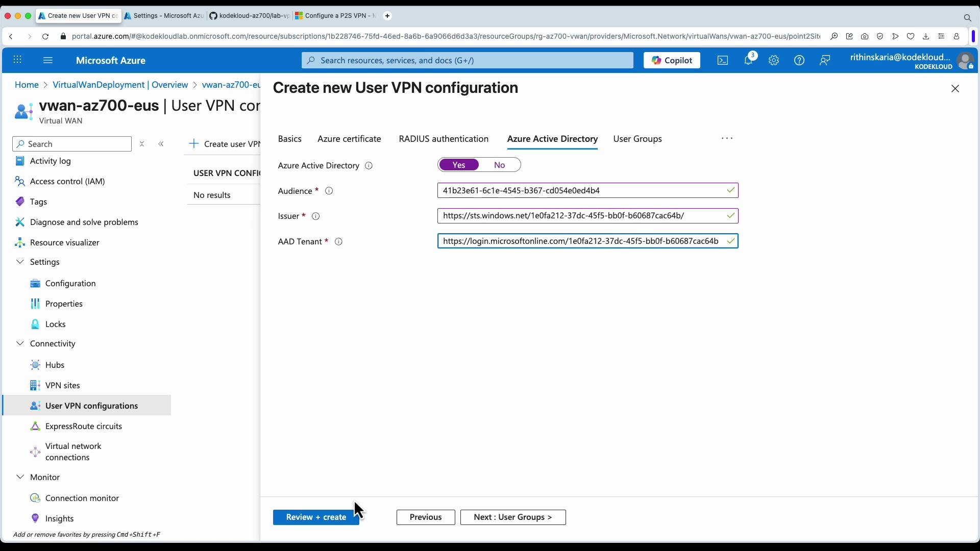Collapse the Connectivity section in sidebar
The image size is (980, 551).
(20, 343)
